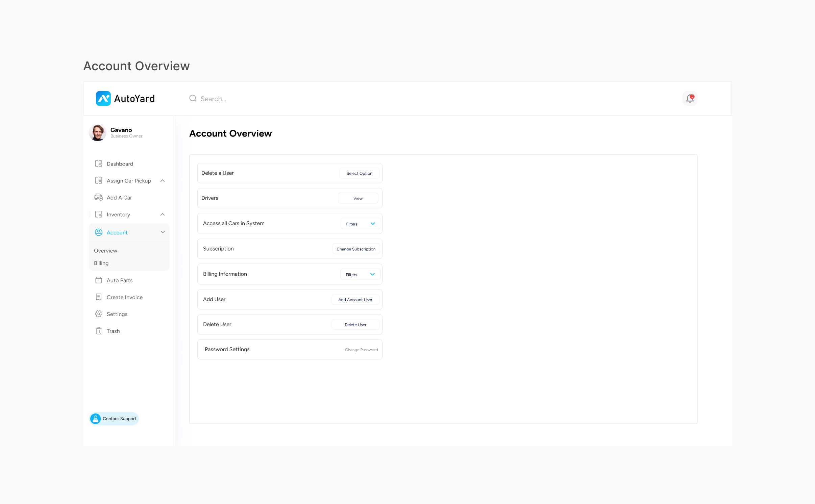Click the Assign Car Pickup icon
Image resolution: width=815 pixels, height=504 pixels.
[98, 180]
